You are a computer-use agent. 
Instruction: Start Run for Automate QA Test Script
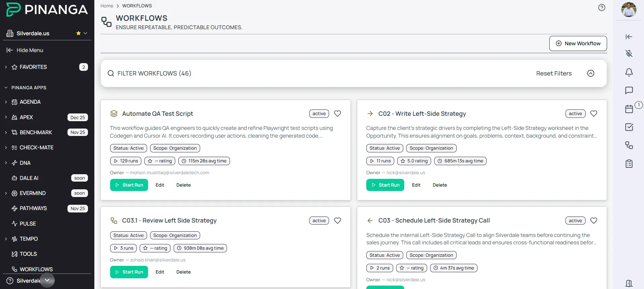[x=129, y=185]
